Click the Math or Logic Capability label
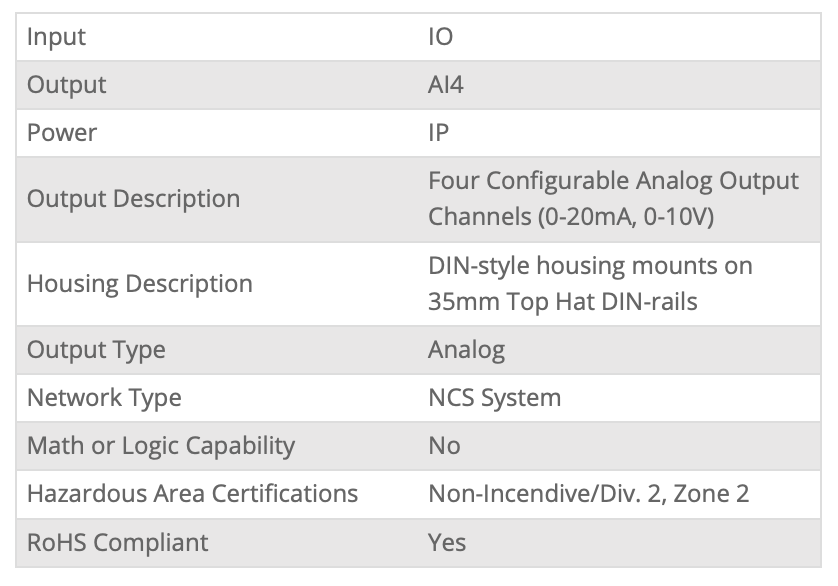This screenshot has width=838, height=586. [x=160, y=446]
